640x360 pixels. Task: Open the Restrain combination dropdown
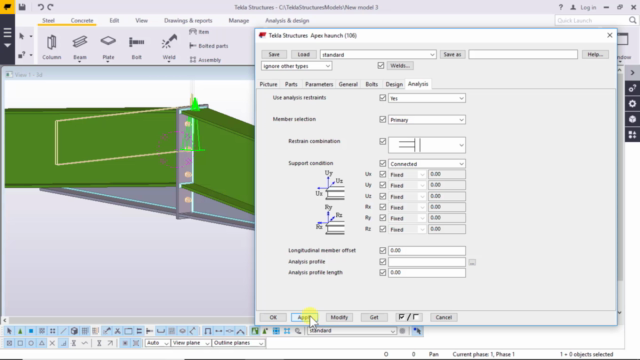[x=427, y=145]
